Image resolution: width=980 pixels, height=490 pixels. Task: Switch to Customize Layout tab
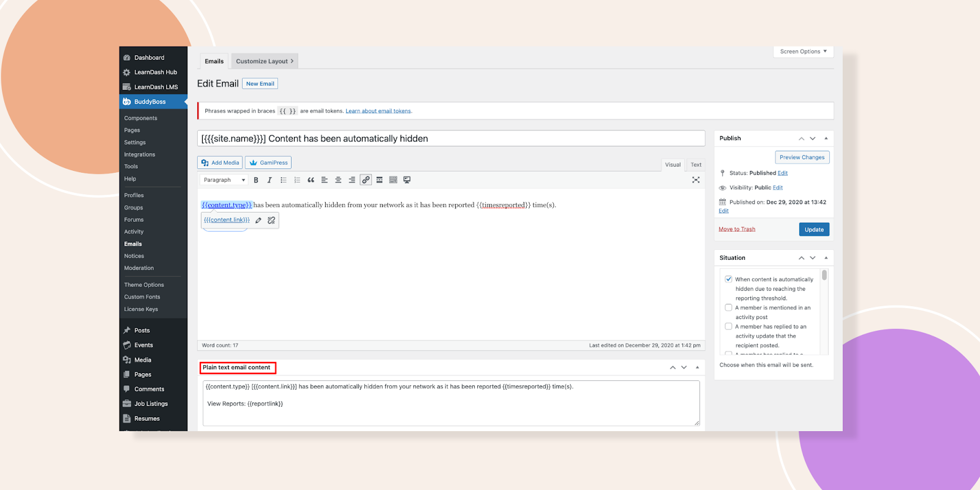click(265, 61)
